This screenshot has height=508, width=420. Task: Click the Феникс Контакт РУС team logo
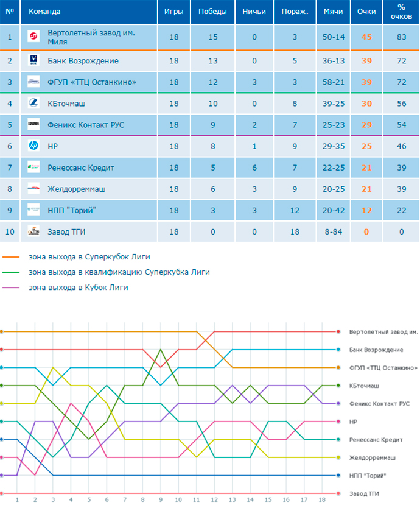coord(33,124)
